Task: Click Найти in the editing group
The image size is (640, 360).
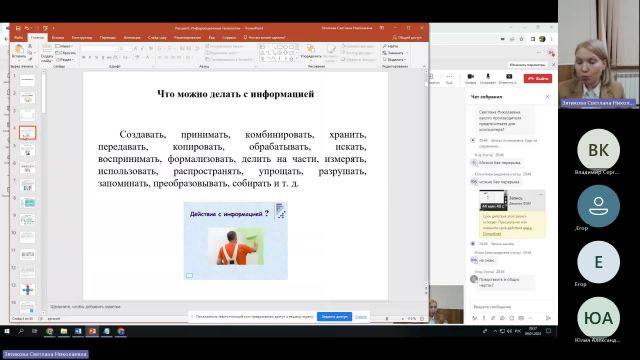Action: pyautogui.click(x=391, y=47)
